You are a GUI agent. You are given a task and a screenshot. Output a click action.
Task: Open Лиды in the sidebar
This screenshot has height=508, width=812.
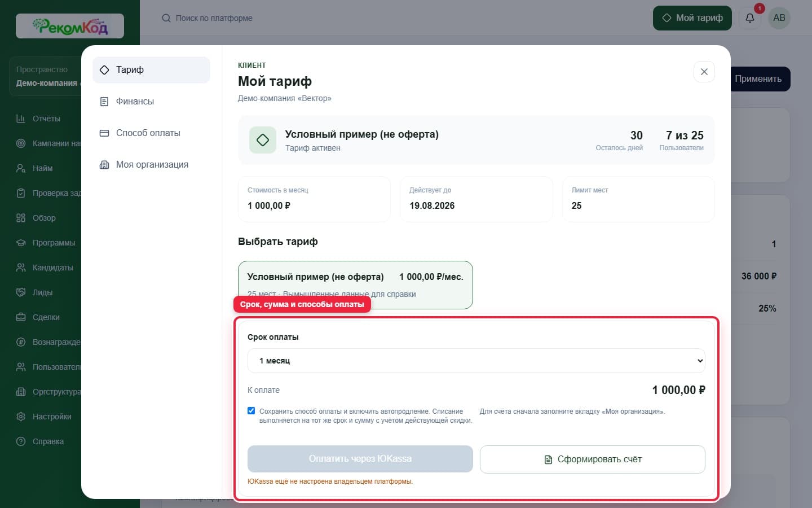(42, 292)
